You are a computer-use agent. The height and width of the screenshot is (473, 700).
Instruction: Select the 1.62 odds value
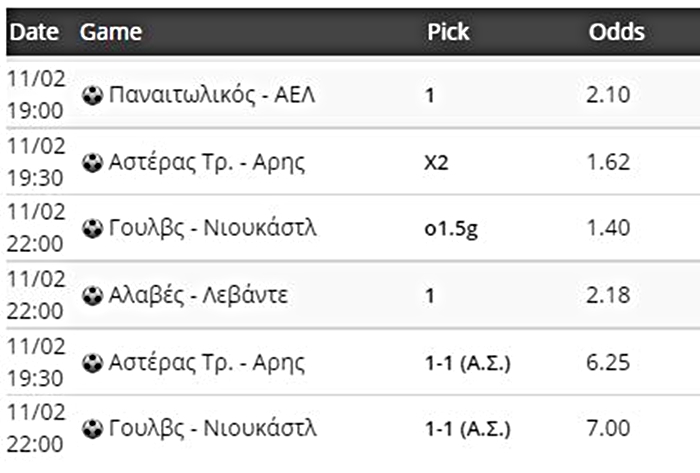[608, 162]
